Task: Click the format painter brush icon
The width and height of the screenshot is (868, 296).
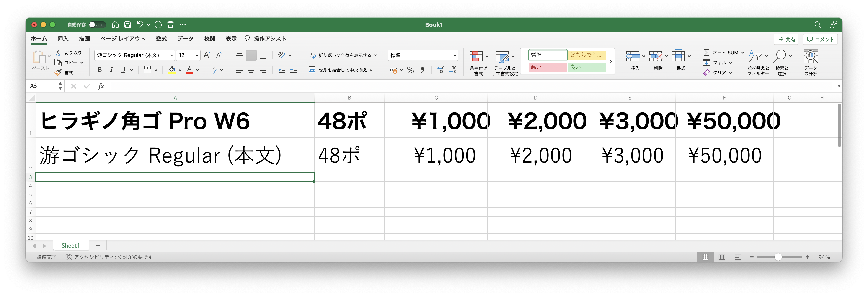Action: coord(58,73)
